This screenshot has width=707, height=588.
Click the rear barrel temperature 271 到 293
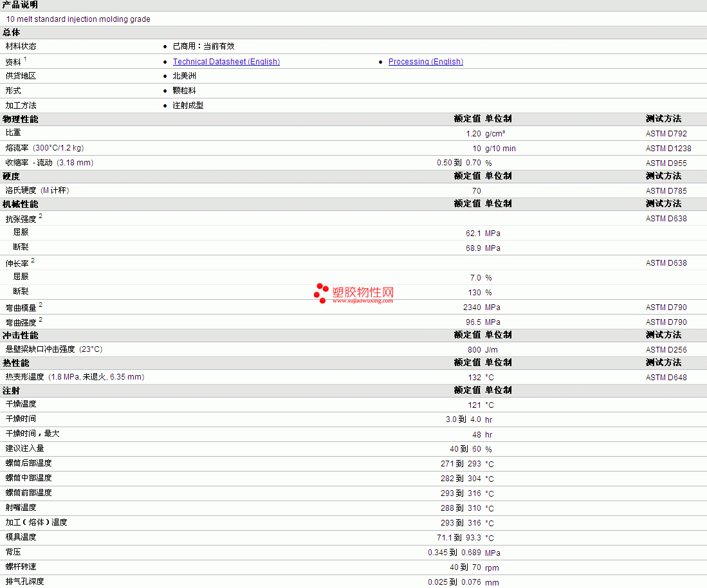click(x=461, y=464)
